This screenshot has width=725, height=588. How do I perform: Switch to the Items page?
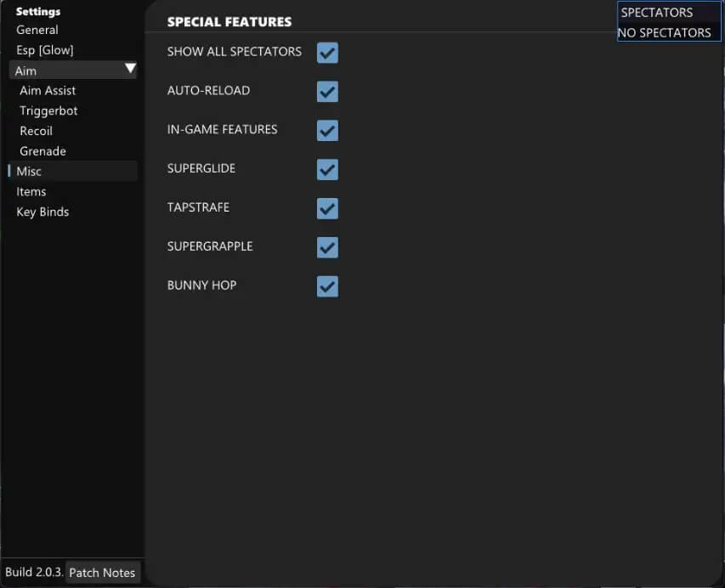coord(31,191)
